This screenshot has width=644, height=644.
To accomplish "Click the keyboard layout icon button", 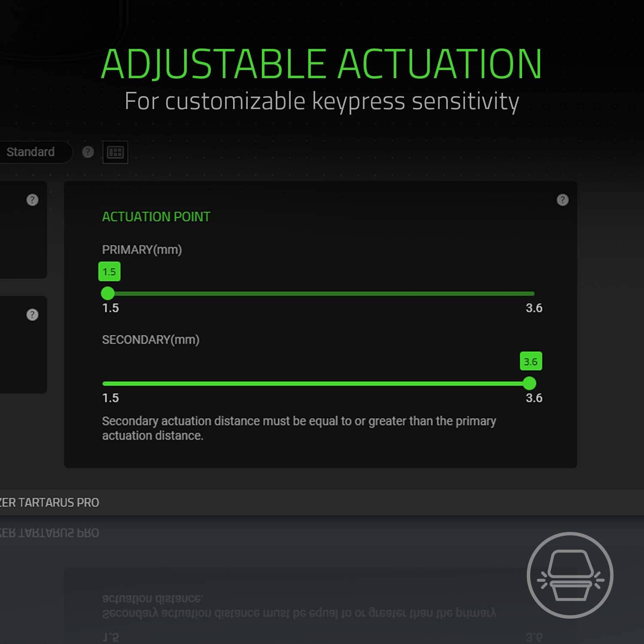I will [x=115, y=152].
